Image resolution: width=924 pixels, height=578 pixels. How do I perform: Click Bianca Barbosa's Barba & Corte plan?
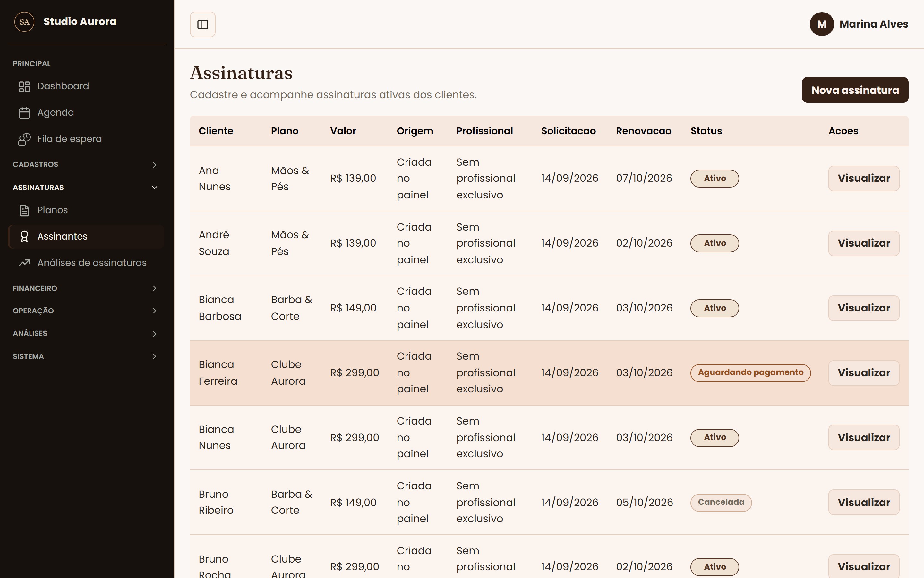[291, 308]
